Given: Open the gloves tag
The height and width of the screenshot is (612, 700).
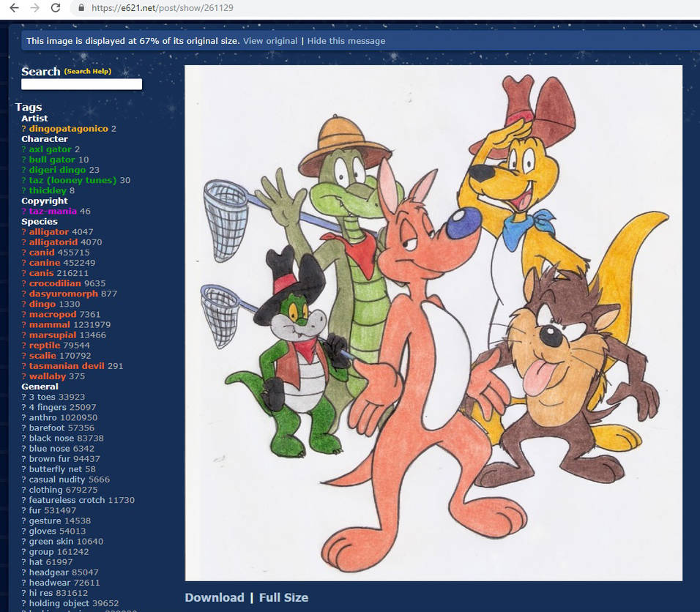Looking at the screenshot, I should pos(44,531).
